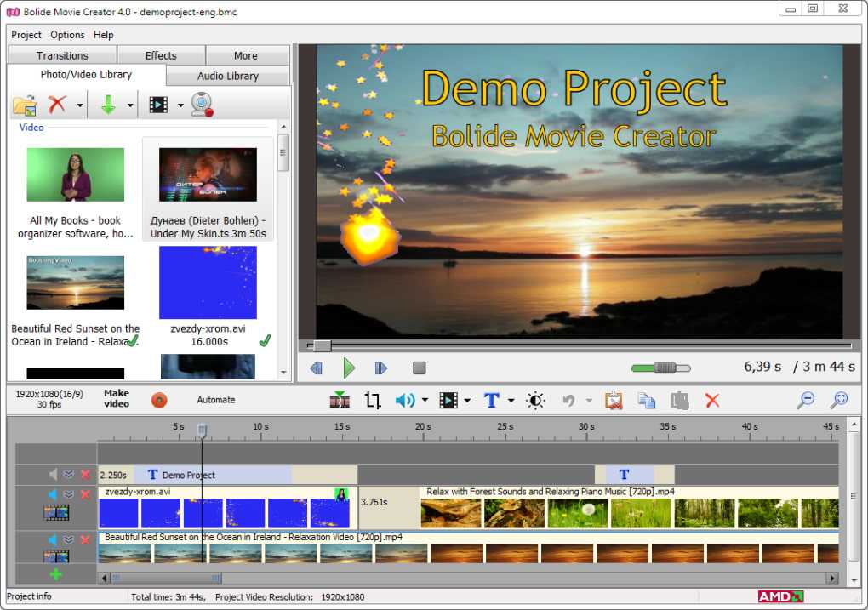Open volume dropdown arrow in timeline toolbar

pos(425,400)
